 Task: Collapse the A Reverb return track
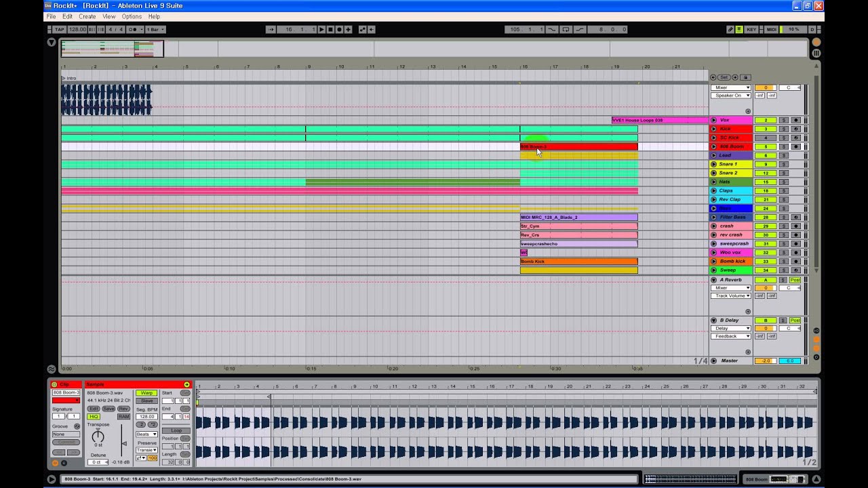[x=713, y=280]
